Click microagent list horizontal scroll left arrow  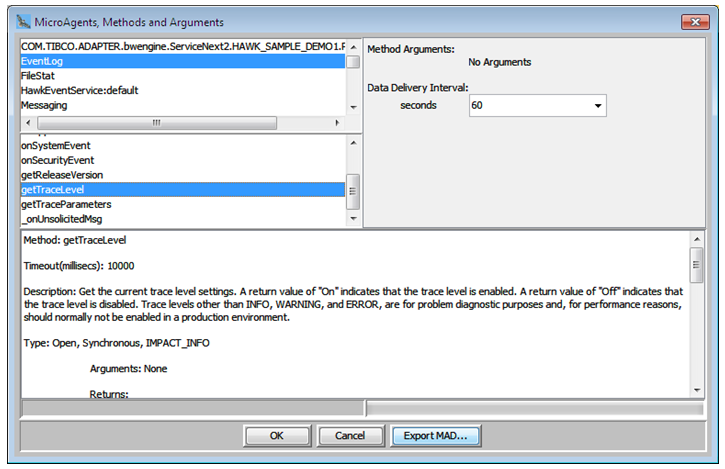pos(28,123)
